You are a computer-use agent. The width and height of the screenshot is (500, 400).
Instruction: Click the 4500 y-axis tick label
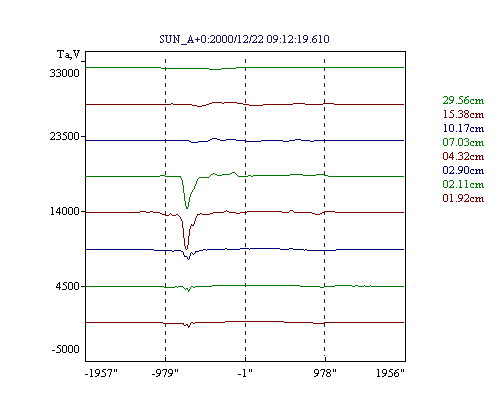(x=68, y=286)
